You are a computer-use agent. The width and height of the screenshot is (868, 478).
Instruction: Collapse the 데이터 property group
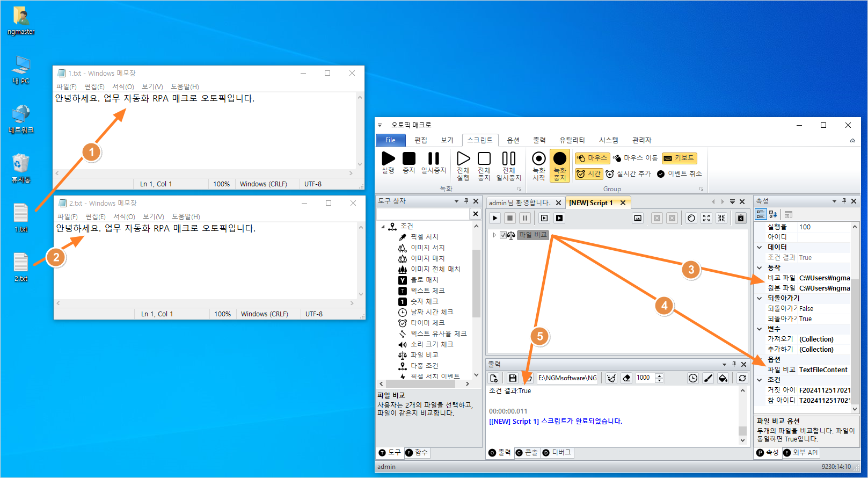tap(760, 247)
